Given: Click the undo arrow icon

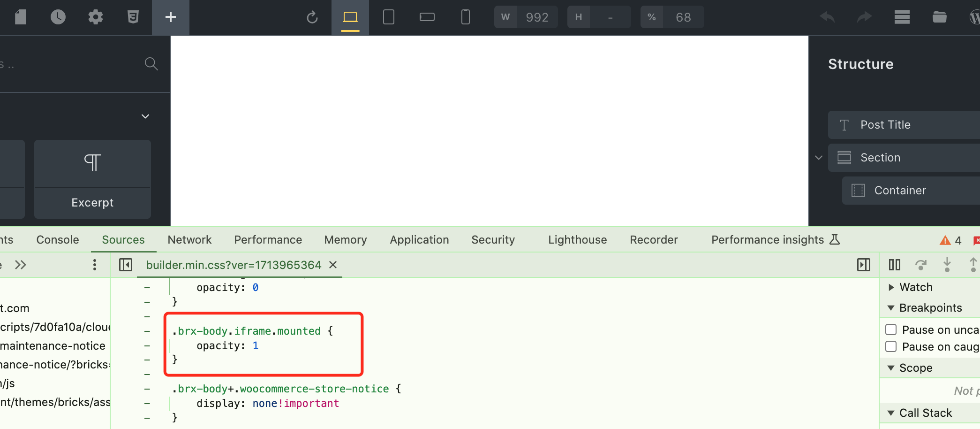Looking at the screenshot, I should pyautogui.click(x=827, y=17).
